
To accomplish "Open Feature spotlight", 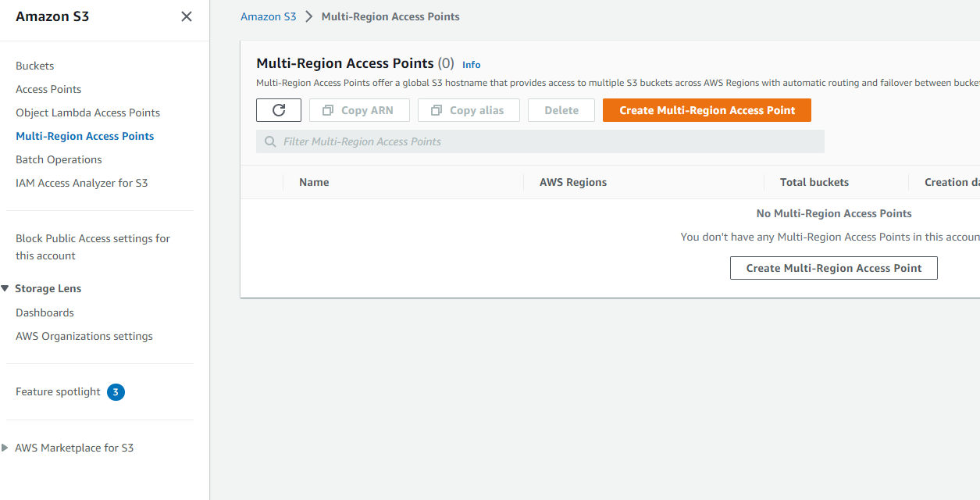I will click(58, 391).
